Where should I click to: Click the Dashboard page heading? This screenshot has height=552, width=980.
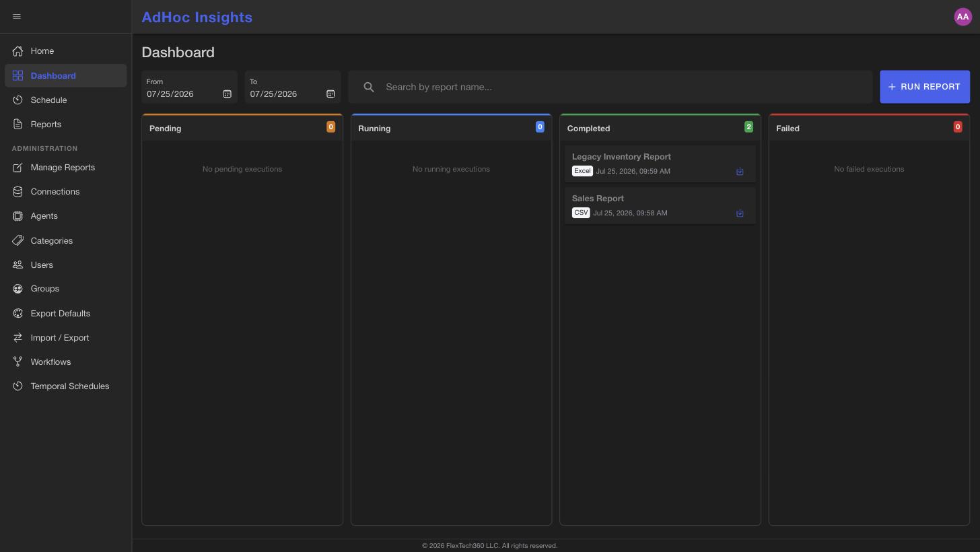tap(178, 53)
